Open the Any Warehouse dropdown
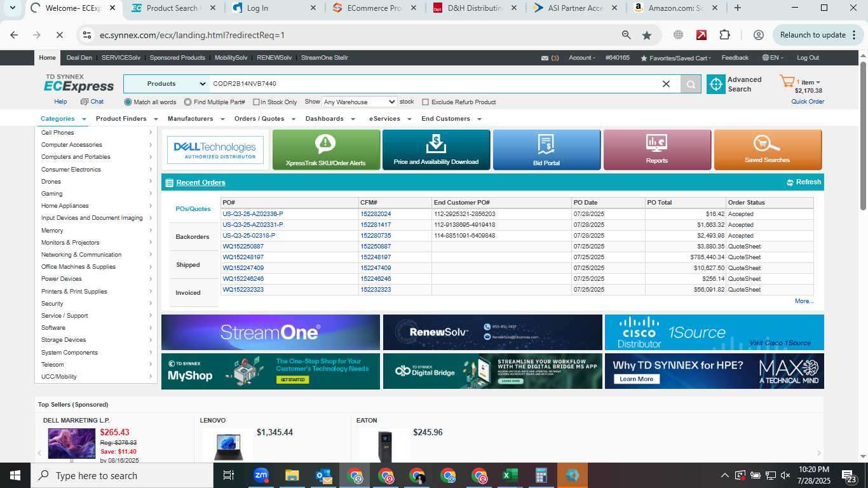The height and width of the screenshot is (488, 868). 360,102
